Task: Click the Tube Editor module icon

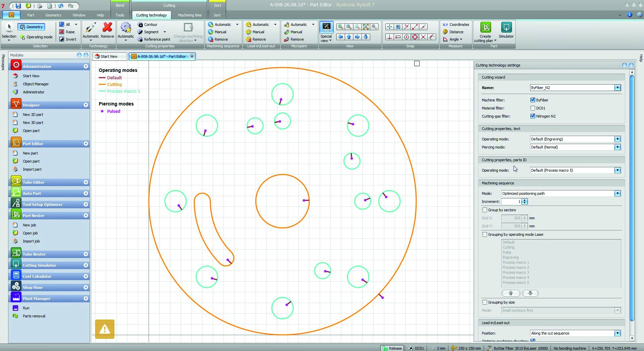Action: (16, 181)
